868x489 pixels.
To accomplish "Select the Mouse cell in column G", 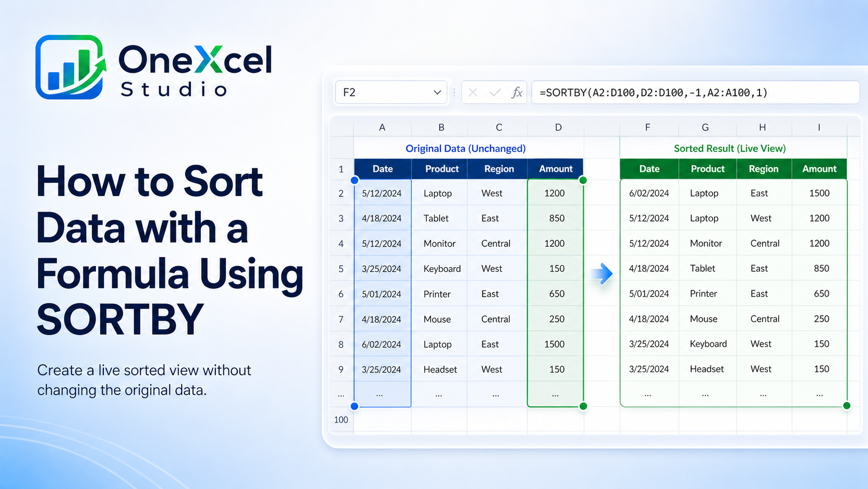I will (707, 319).
